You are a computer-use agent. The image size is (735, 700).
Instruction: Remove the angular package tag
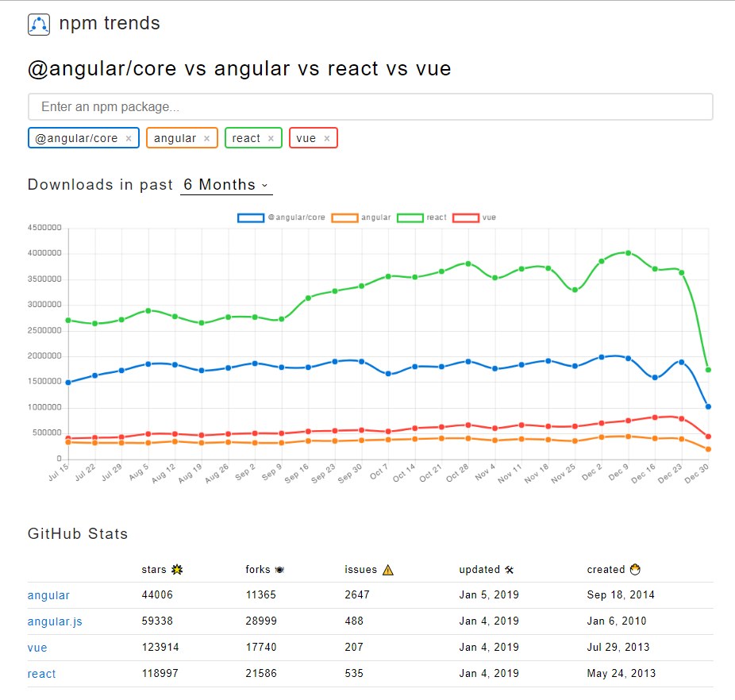pyautogui.click(x=206, y=138)
